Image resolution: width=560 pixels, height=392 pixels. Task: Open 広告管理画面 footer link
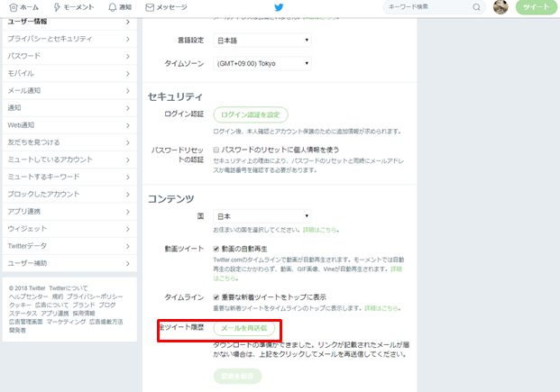pos(26,322)
